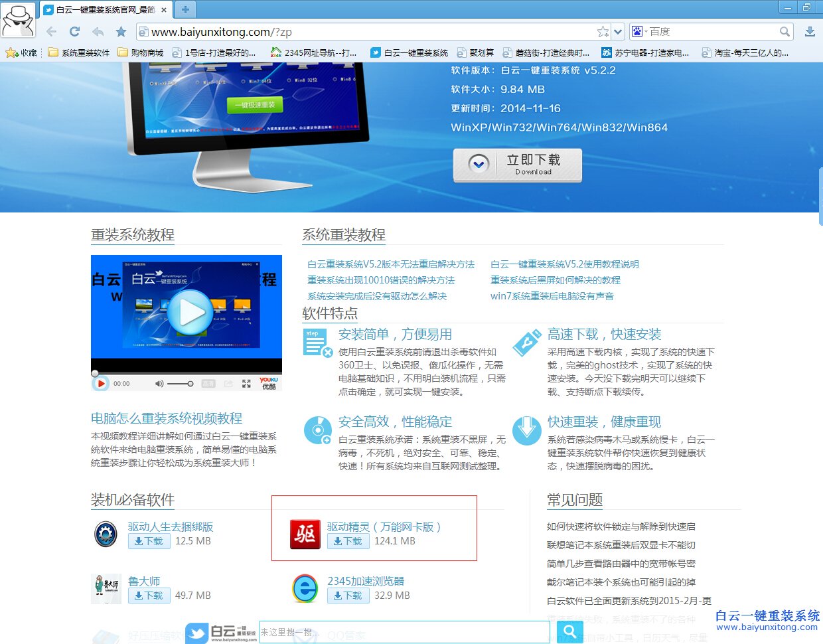Click the browser download manager icon
823x644 pixels.
(x=810, y=31)
